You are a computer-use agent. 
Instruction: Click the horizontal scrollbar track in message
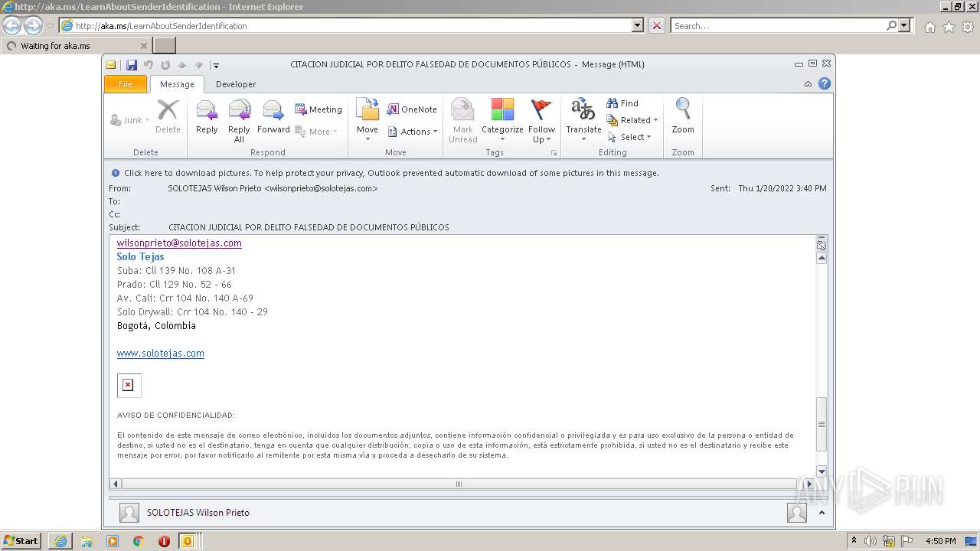pos(459,484)
